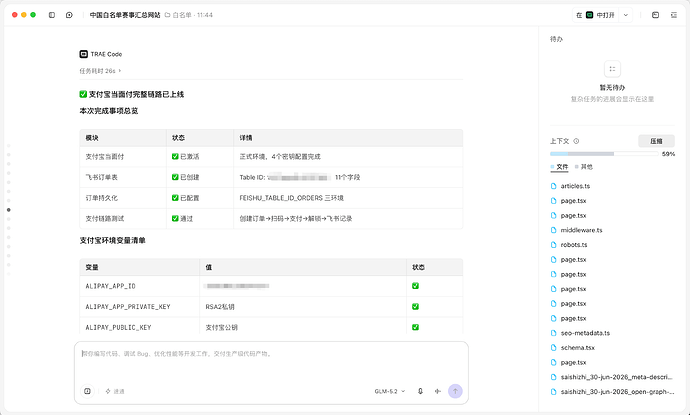
Task: Click the file icon beside articles.ts
Action: (x=554, y=186)
